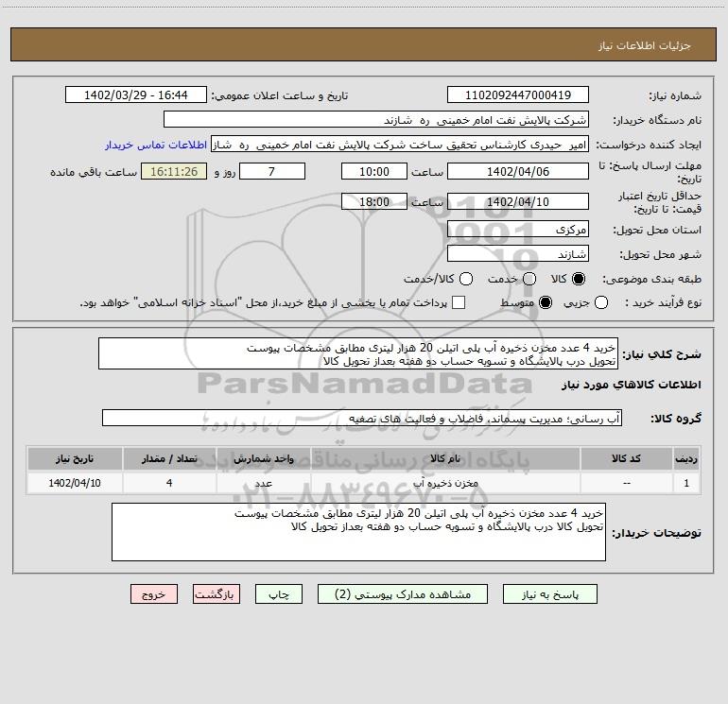728x704 pixels.
Task: Click the شرح کلی نیاز description box
Action: [x=358, y=353]
